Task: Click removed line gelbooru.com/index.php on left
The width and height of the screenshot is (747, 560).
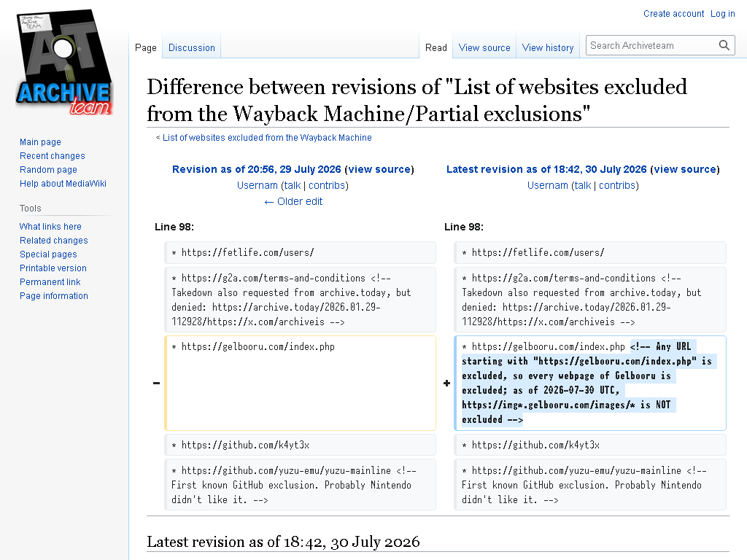Action: point(300,383)
